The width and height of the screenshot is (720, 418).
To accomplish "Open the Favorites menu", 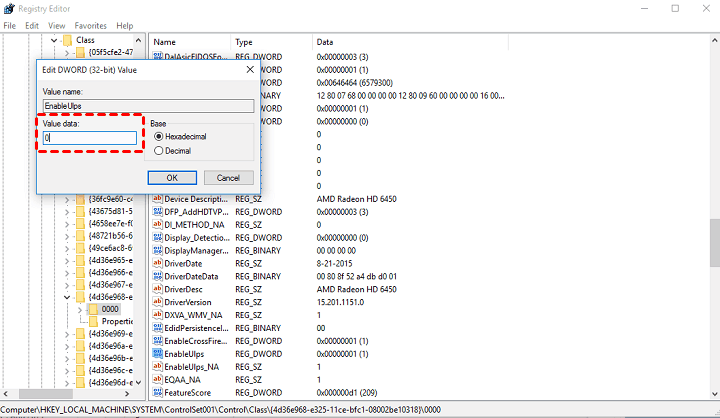I will (90, 26).
